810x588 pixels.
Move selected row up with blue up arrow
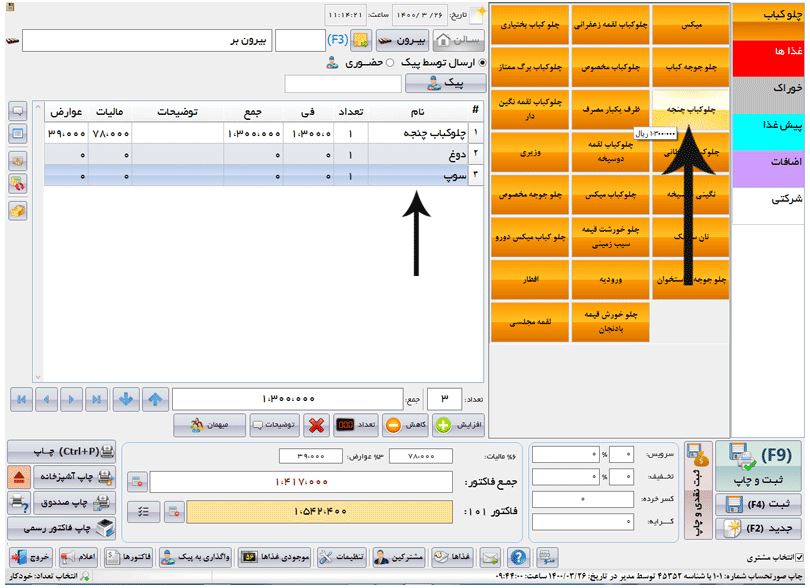tap(155, 399)
